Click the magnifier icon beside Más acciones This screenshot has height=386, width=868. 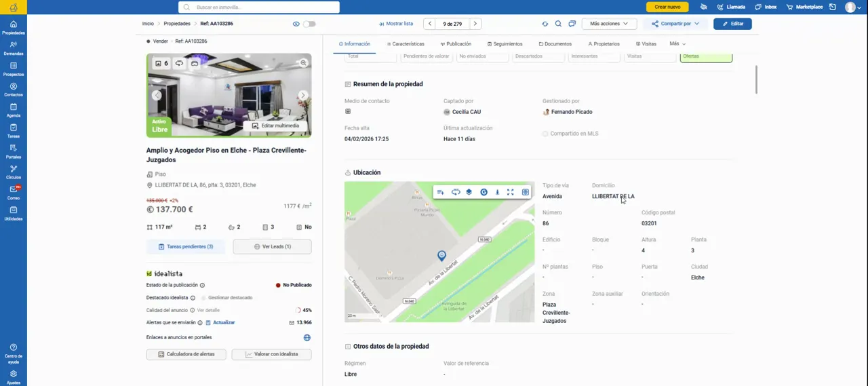tap(558, 24)
